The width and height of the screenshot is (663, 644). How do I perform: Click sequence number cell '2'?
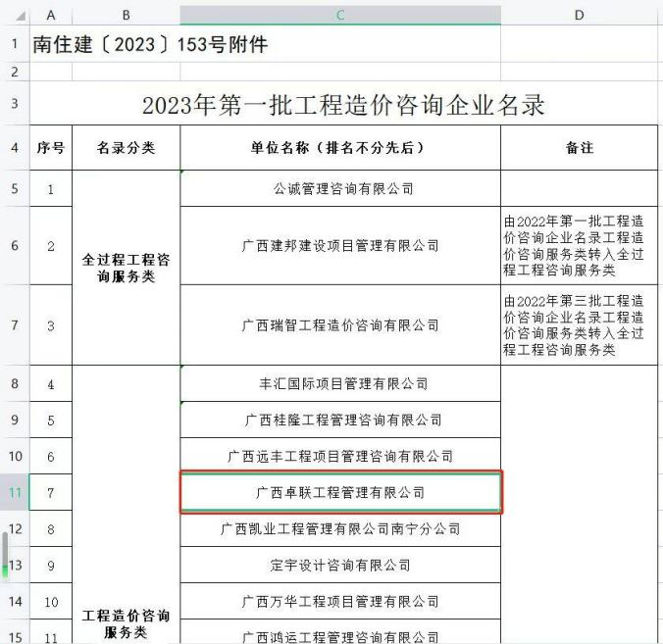pos(51,245)
